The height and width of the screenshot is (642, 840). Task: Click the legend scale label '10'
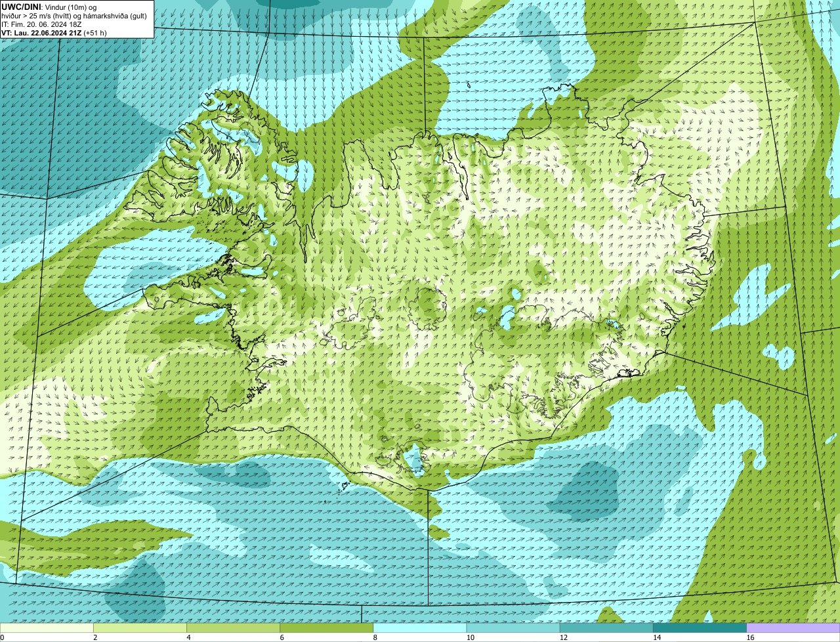[x=470, y=637]
